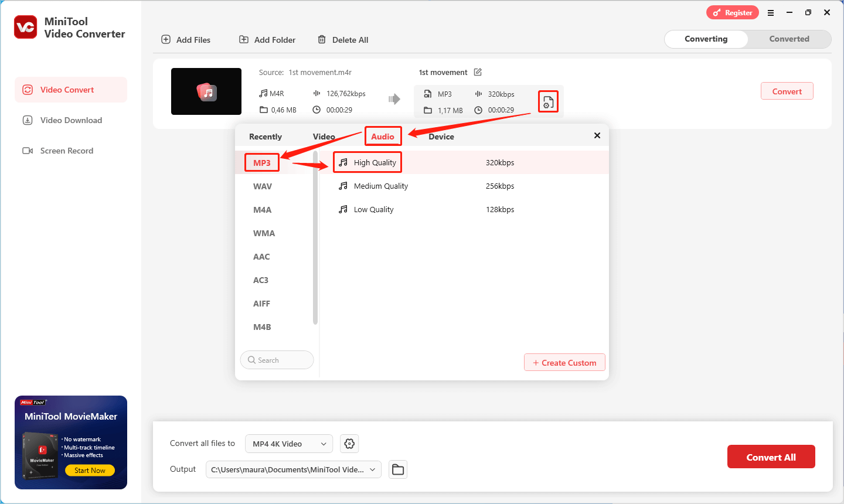The height and width of the screenshot is (504, 844).
Task: Choose M4A in the format list
Action: 263,210
